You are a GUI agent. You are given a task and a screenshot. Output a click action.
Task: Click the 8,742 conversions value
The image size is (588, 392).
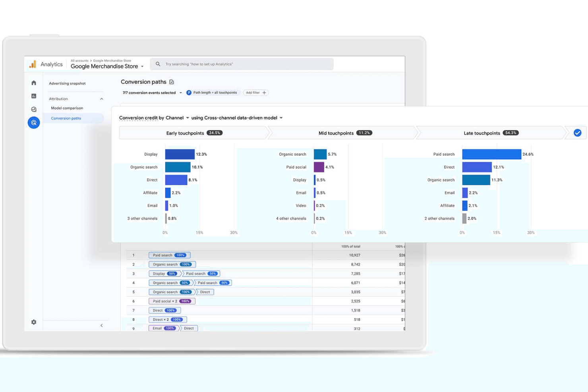click(356, 265)
